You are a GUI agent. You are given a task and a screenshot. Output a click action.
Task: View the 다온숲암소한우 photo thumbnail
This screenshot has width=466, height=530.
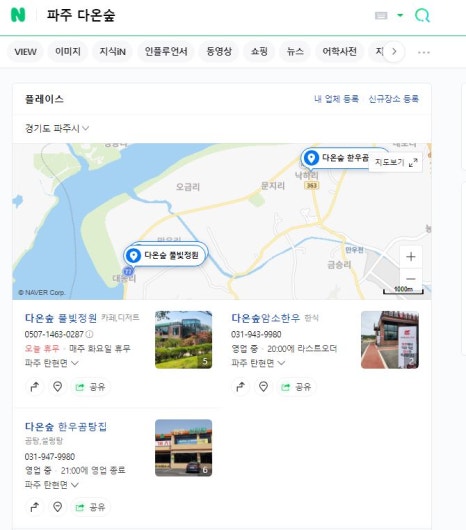[x=390, y=340]
